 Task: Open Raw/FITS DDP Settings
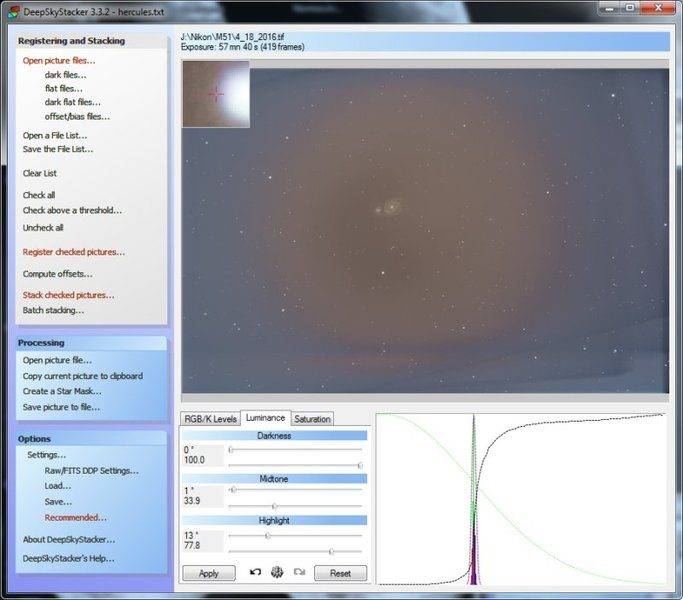91,470
